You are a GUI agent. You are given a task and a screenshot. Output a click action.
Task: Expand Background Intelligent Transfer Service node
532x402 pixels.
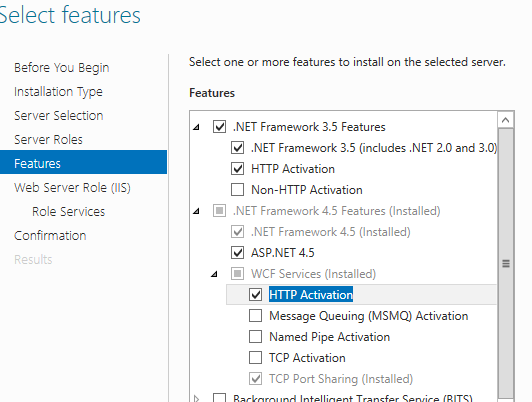196,399
